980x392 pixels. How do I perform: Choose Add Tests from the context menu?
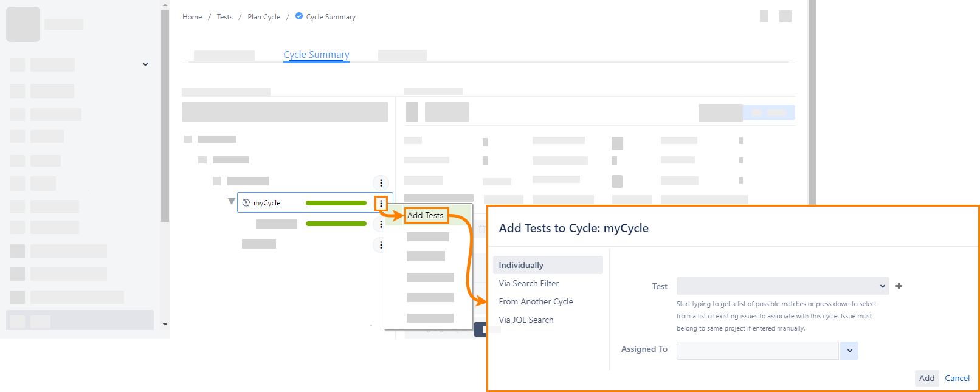click(426, 215)
